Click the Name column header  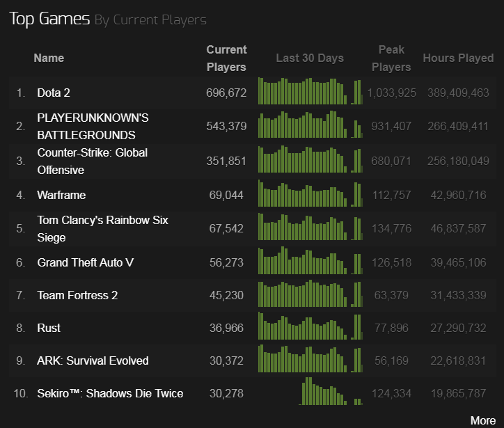[49, 58]
